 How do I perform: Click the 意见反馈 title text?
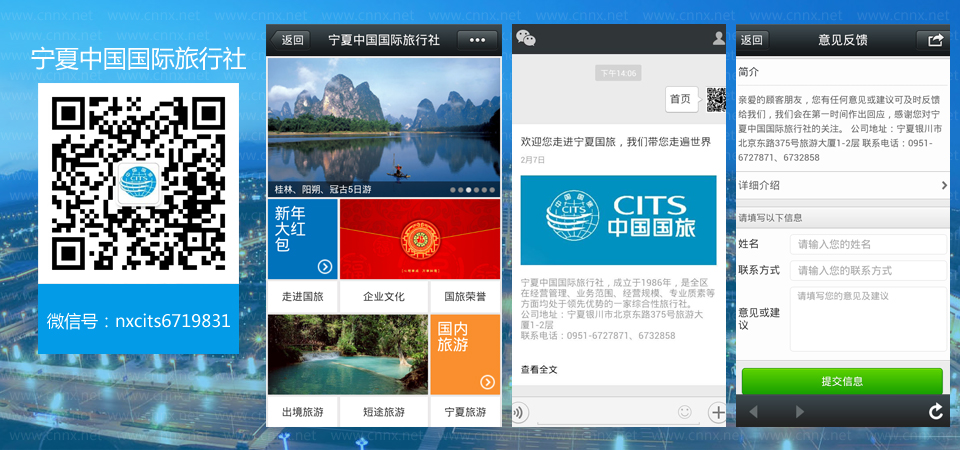[x=843, y=40]
